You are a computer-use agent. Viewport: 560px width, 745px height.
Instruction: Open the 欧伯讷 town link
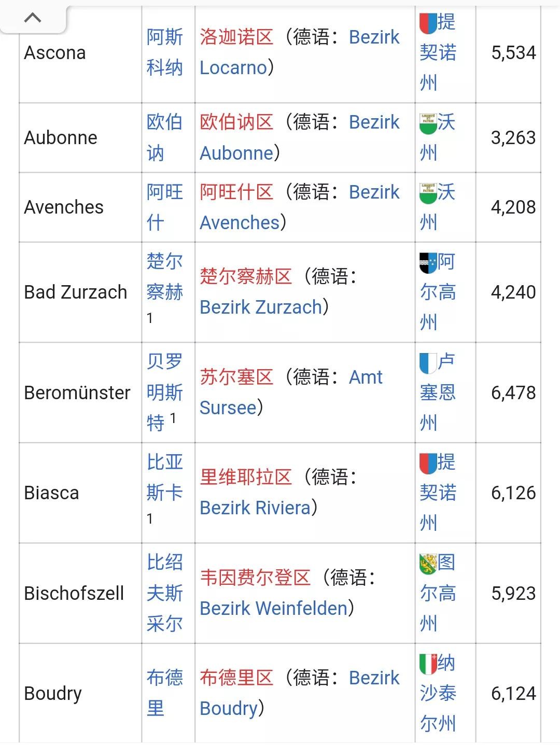164,137
